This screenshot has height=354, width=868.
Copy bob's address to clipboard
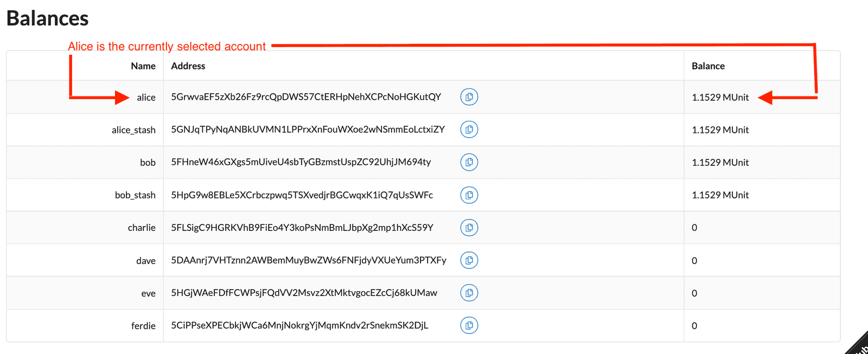[x=469, y=162]
